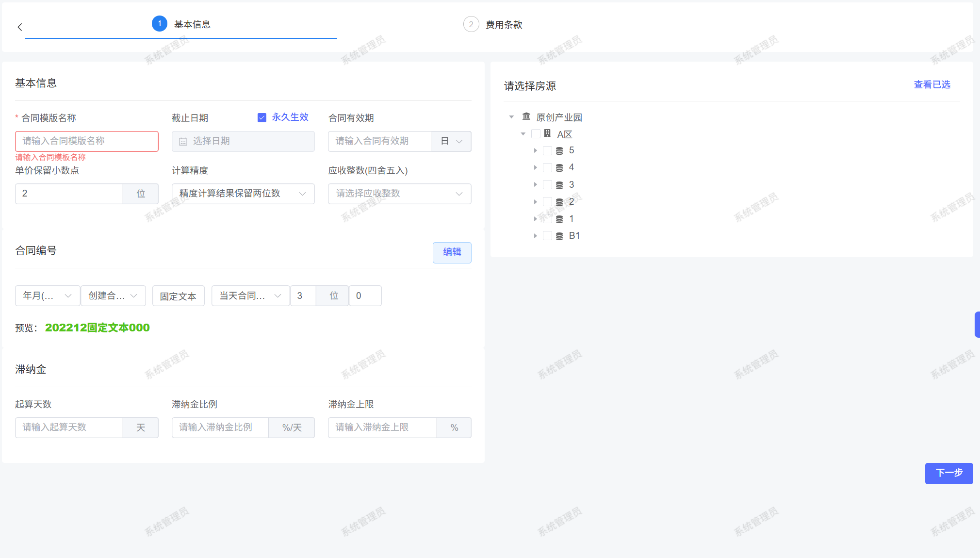This screenshot has height=558, width=980.
Task: Expand the floor 2 tree node
Action: click(x=535, y=202)
